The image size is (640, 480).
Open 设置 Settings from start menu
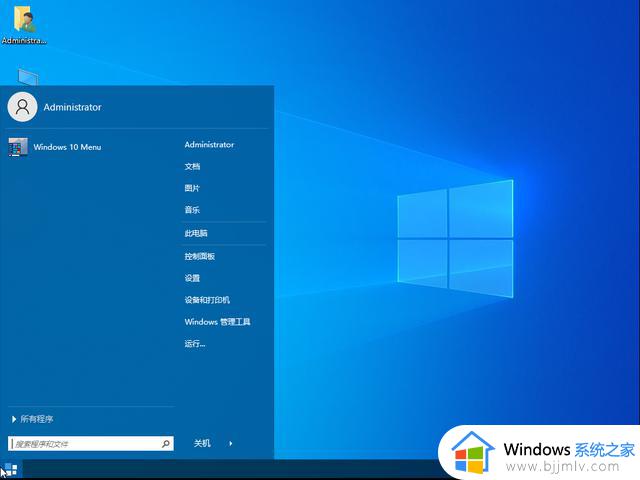coord(192,278)
